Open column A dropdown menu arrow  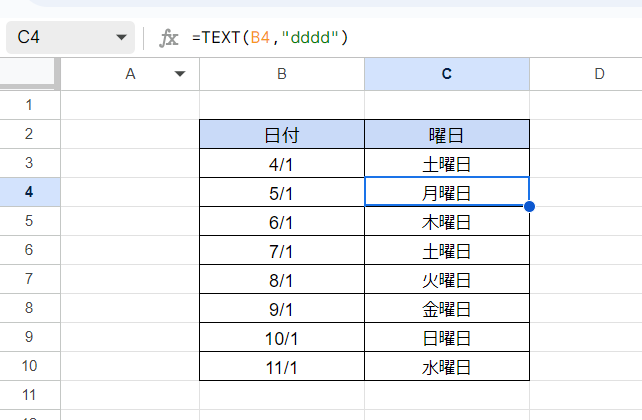(180, 74)
